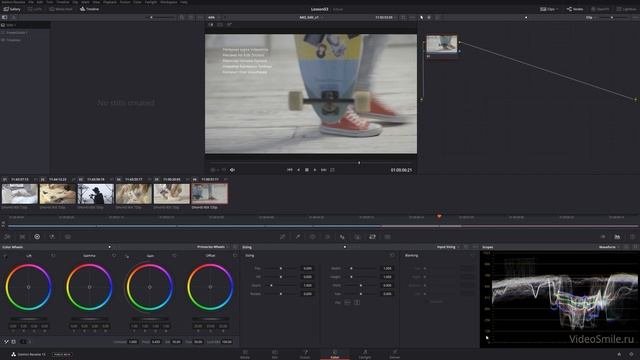Open the Blur palette

(342, 237)
